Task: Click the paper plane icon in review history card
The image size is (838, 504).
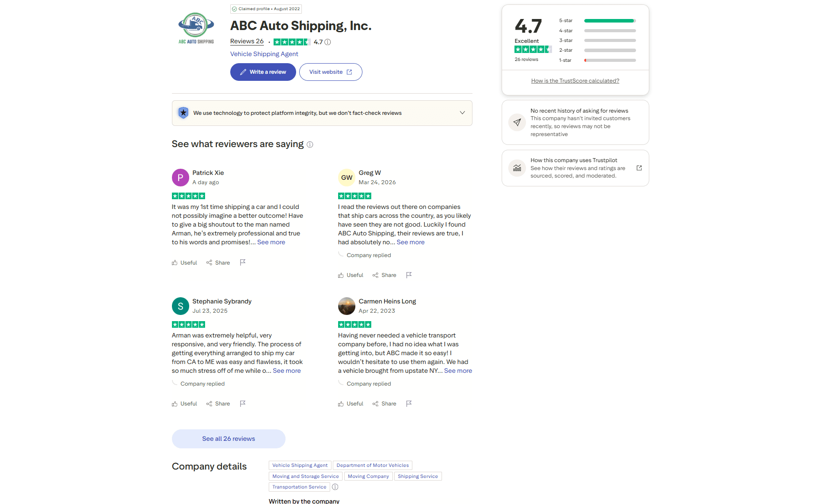Action: point(517,122)
